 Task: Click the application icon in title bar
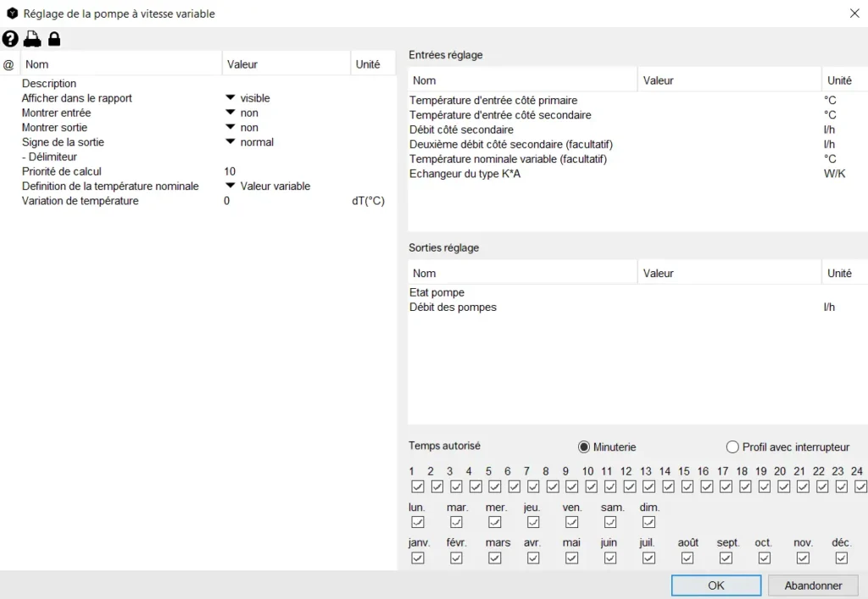point(12,14)
